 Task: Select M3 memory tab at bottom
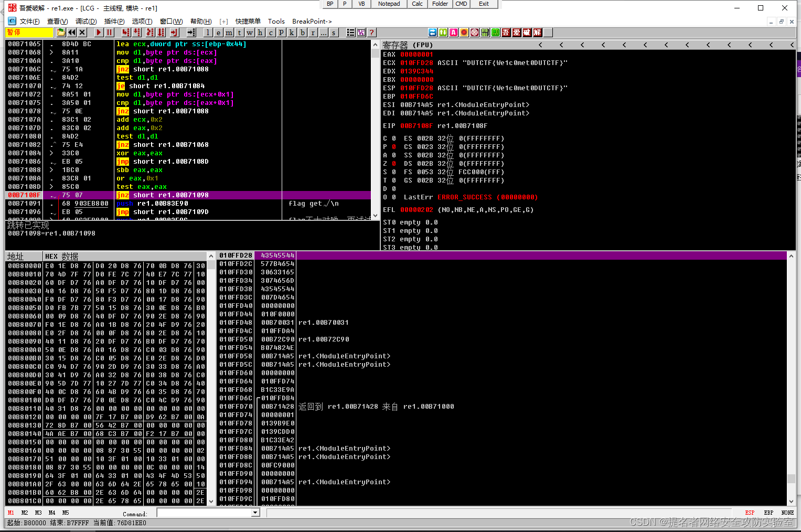click(x=38, y=513)
